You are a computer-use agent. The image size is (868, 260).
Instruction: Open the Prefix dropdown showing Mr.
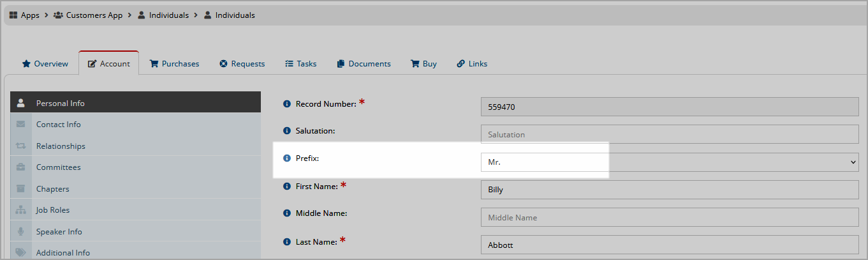[670, 162]
